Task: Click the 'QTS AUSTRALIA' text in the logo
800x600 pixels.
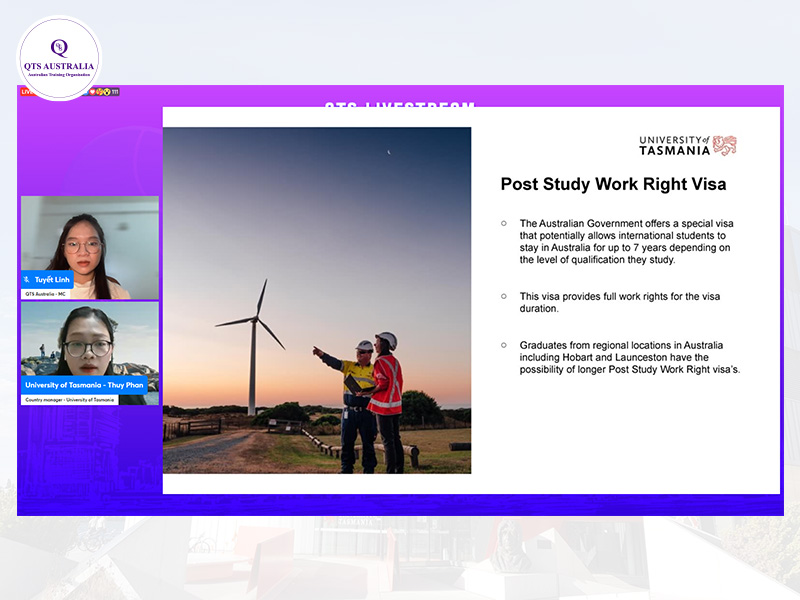Action: click(59, 66)
